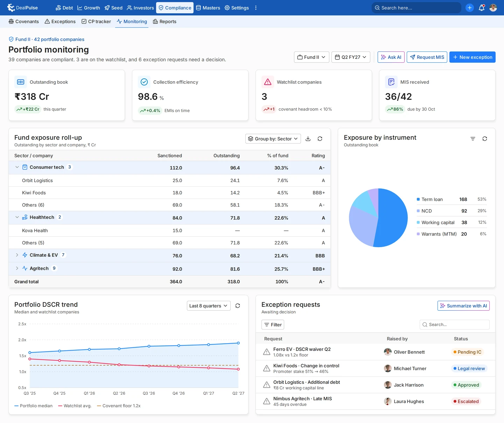Refresh the Exposure by instrument chart
Image resolution: width=504 pixels, height=423 pixels.
(485, 139)
